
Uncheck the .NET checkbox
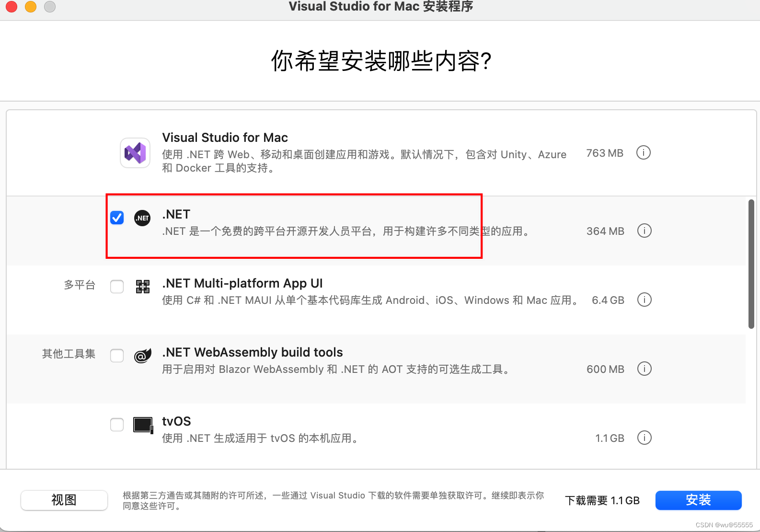tap(117, 218)
